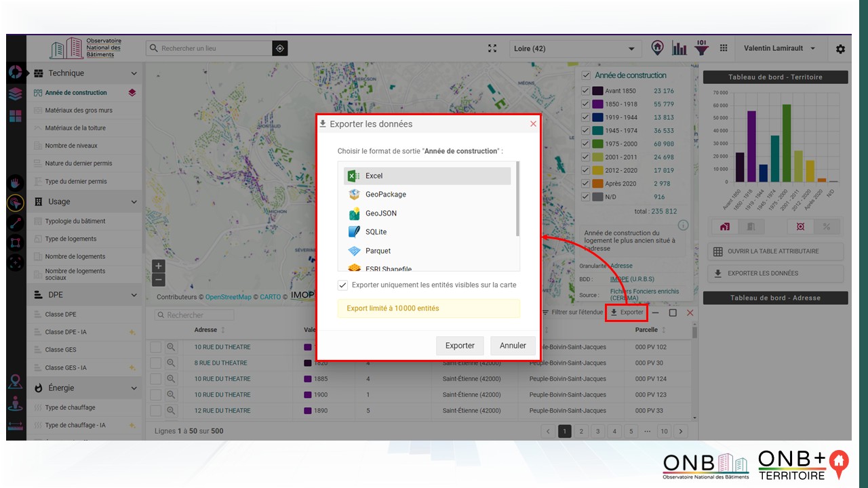Uncheck the Avant 1850 legend checkbox

[586, 91]
